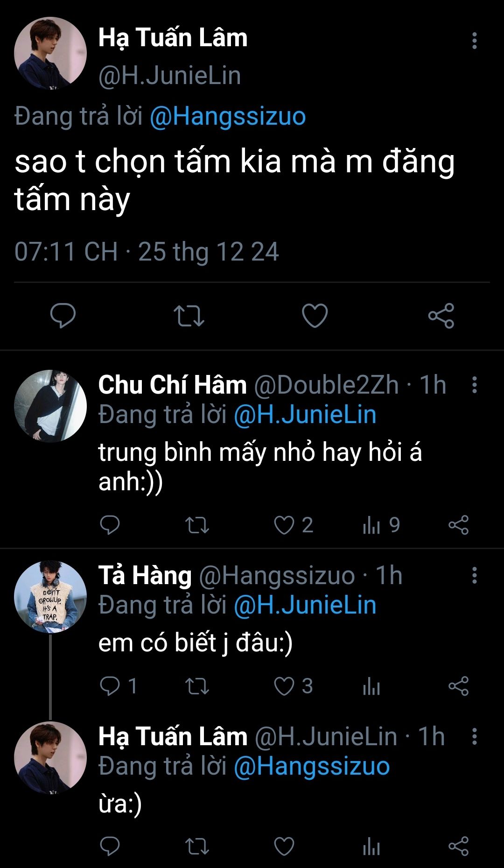The image size is (504, 868).
Task: Share Tả Hàng's reply
Action: tap(458, 686)
